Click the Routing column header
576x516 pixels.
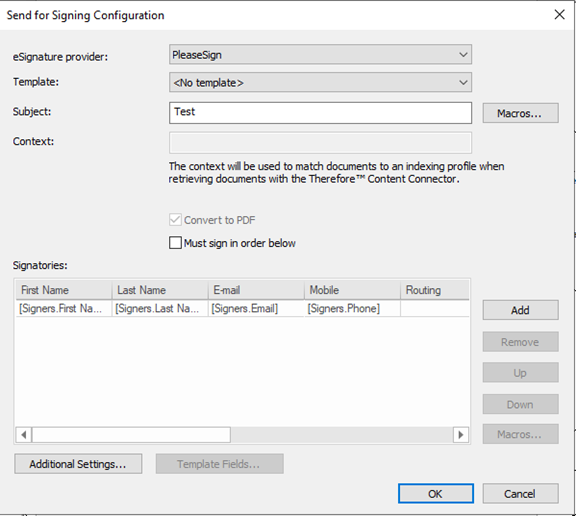coord(435,290)
